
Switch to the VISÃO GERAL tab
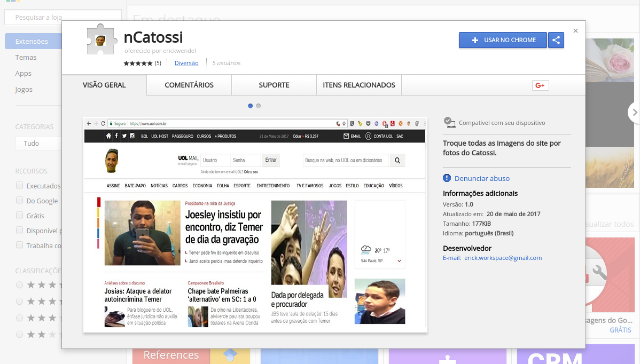pyautogui.click(x=104, y=85)
